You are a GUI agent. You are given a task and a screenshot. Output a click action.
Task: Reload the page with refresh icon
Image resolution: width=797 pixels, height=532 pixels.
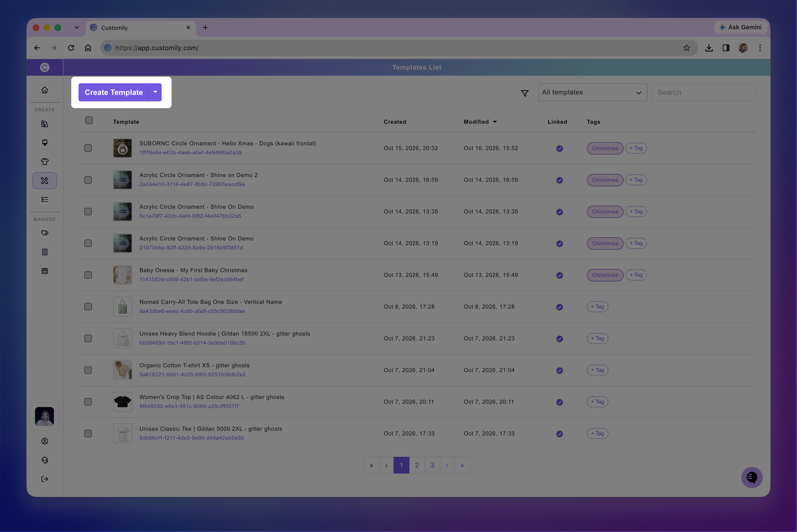[71, 48]
